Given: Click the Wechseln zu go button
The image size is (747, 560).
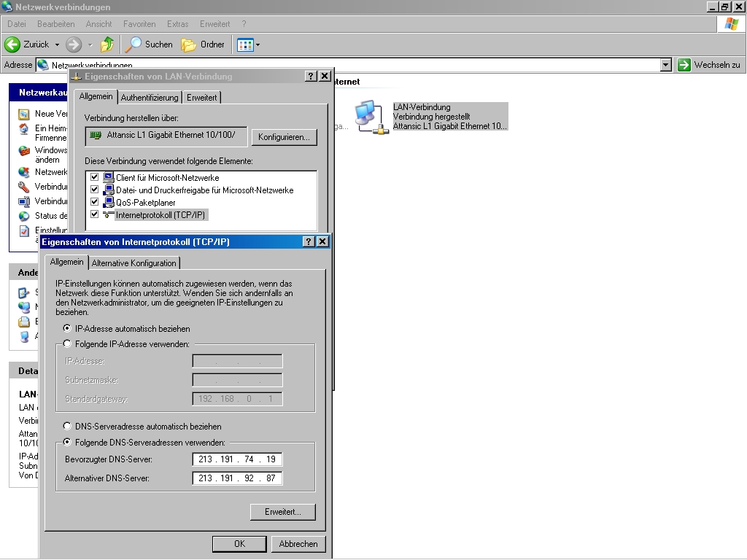Looking at the screenshot, I should [709, 65].
